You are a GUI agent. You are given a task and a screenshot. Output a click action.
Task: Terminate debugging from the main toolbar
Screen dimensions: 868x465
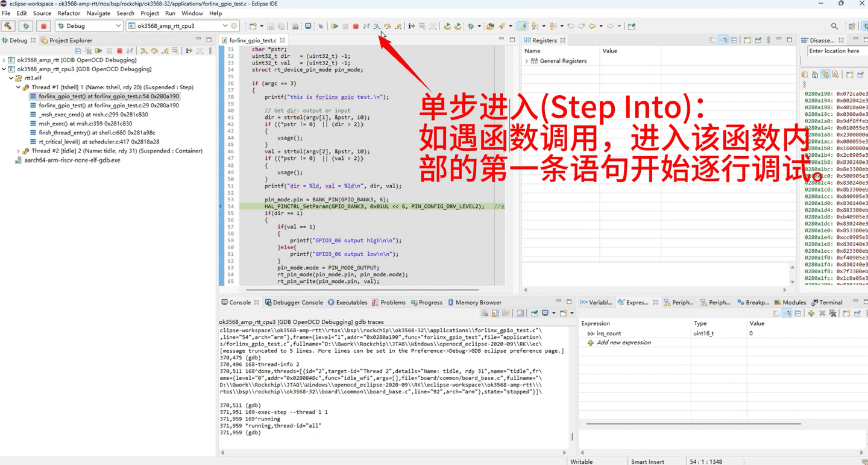click(356, 26)
